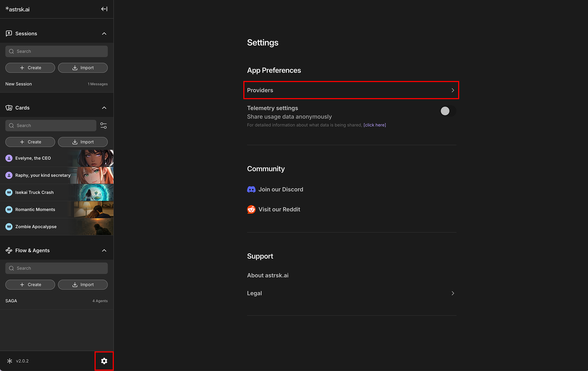Import a session

click(x=83, y=68)
